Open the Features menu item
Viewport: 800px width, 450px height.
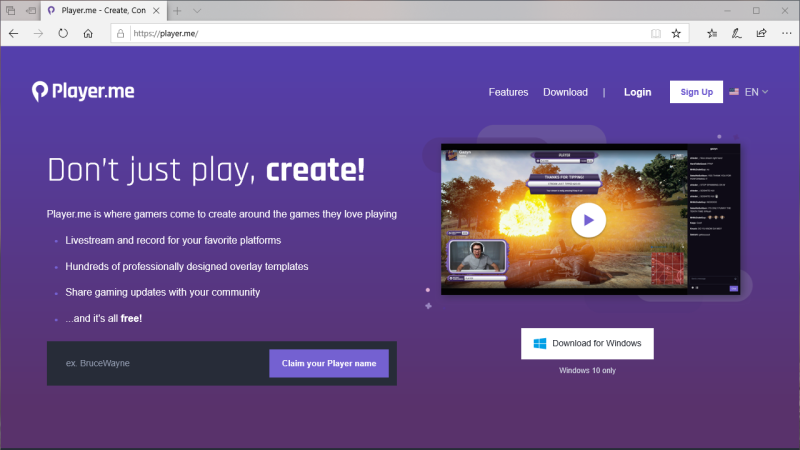[508, 92]
